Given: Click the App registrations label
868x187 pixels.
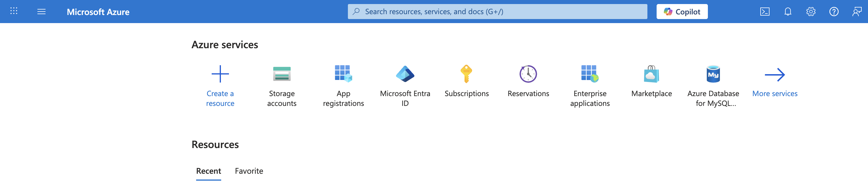Looking at the screenshot, I should [343, 98].
